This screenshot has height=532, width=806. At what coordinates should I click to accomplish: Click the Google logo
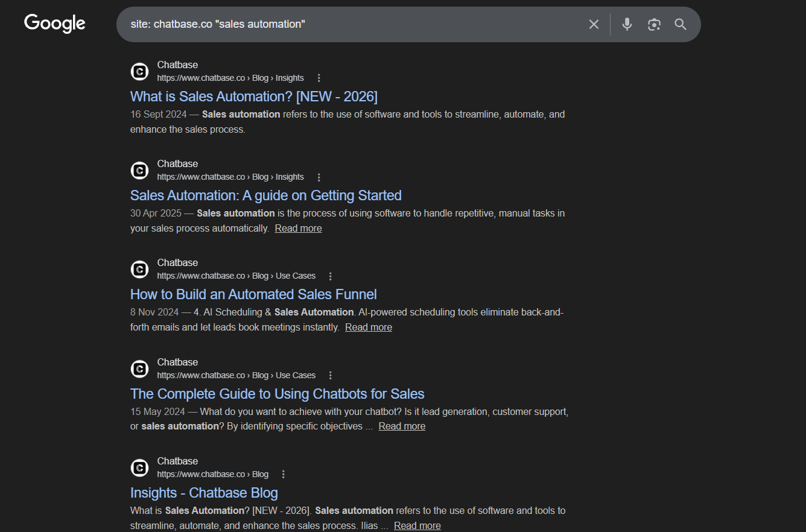click(54, 24)
